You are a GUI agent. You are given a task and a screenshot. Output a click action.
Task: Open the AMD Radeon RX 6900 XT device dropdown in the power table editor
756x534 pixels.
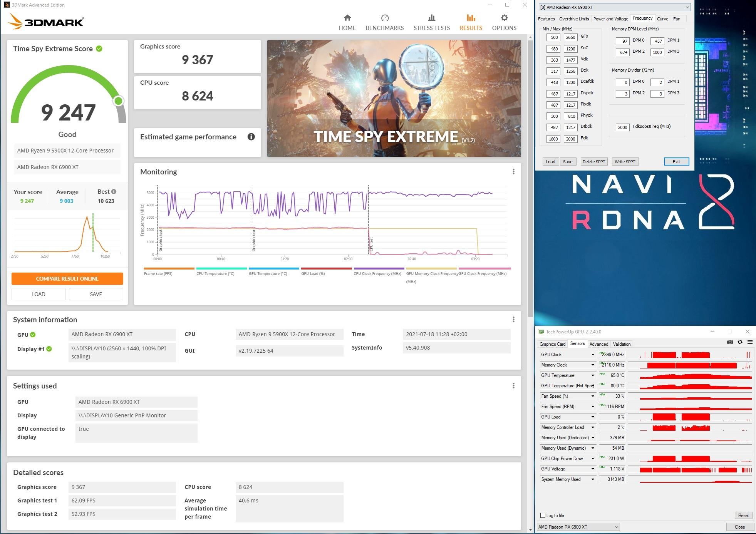point(614,7)
